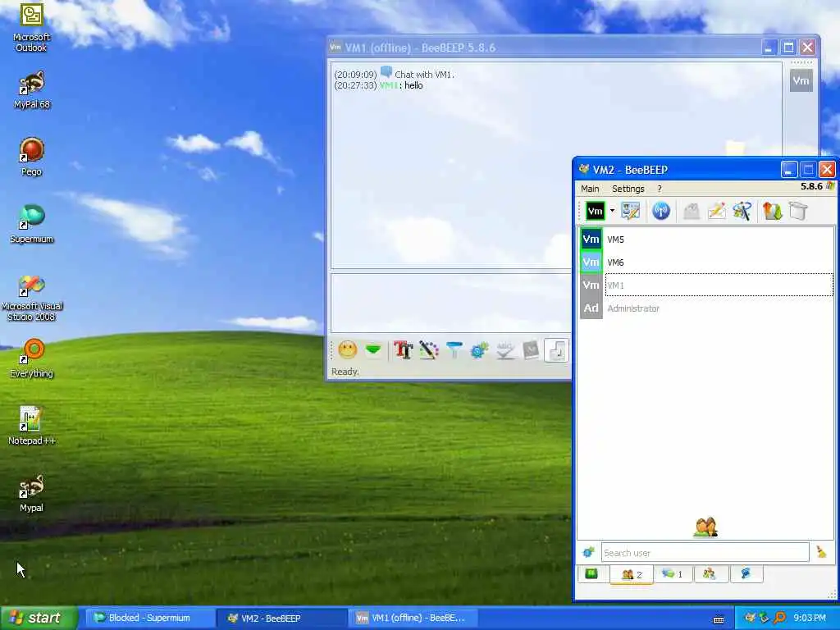Open the Settings menu in BeeBEEP
This screenshot has width=840, height=630.
[x=628, y=189]
